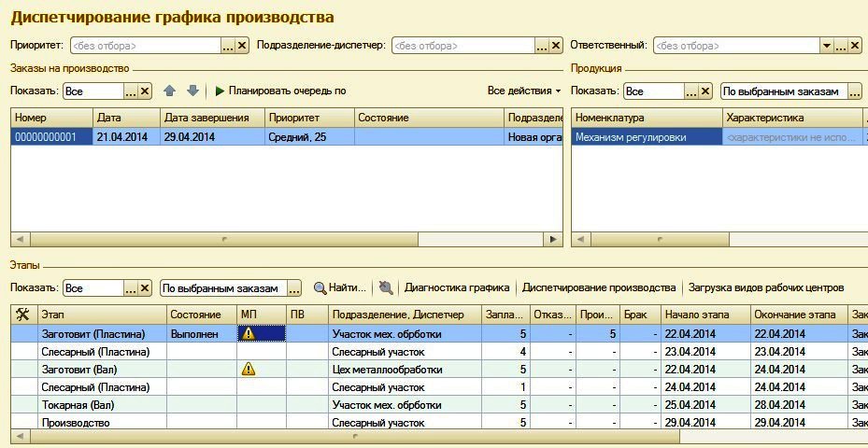Click Диагностика графика button

point(457,287)
